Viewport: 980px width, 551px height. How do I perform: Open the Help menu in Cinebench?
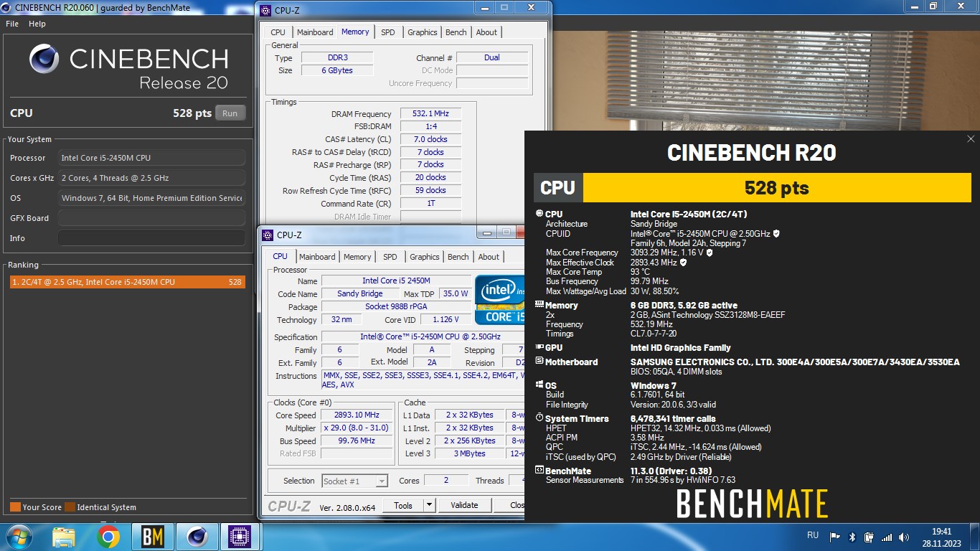[x=37, y=24]
